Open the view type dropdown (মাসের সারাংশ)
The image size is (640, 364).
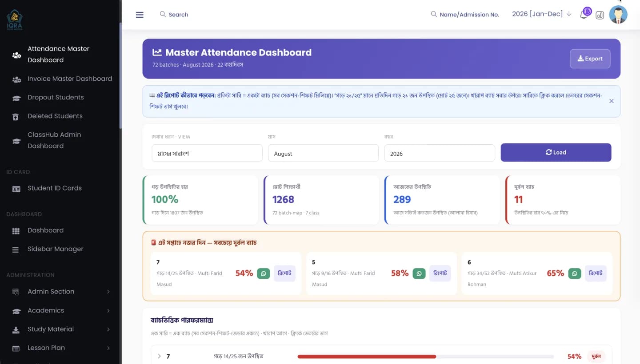(x=207, y=153)
